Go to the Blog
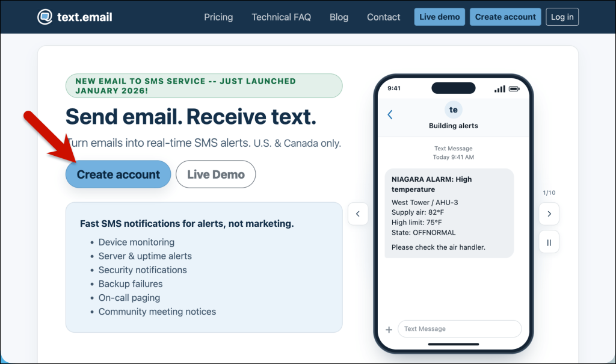Viewport: 616px width, 364px height. pyautogui.click(x=339, y=17)
